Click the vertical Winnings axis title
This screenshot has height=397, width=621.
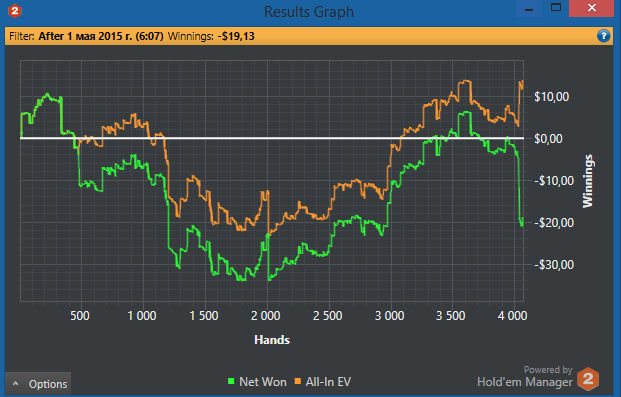588,181
